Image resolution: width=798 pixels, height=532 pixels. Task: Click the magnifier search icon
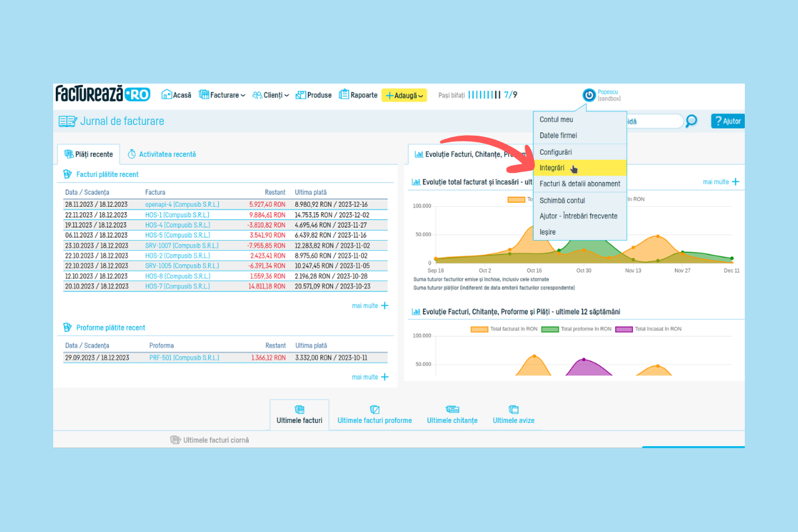coord(692,121)
